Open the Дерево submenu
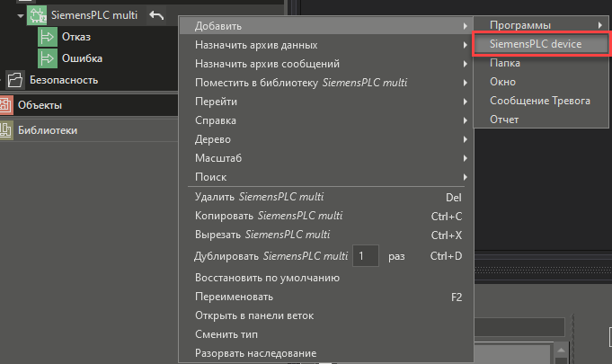The width and height of the screenshot is (612, 364). [326, 139]
